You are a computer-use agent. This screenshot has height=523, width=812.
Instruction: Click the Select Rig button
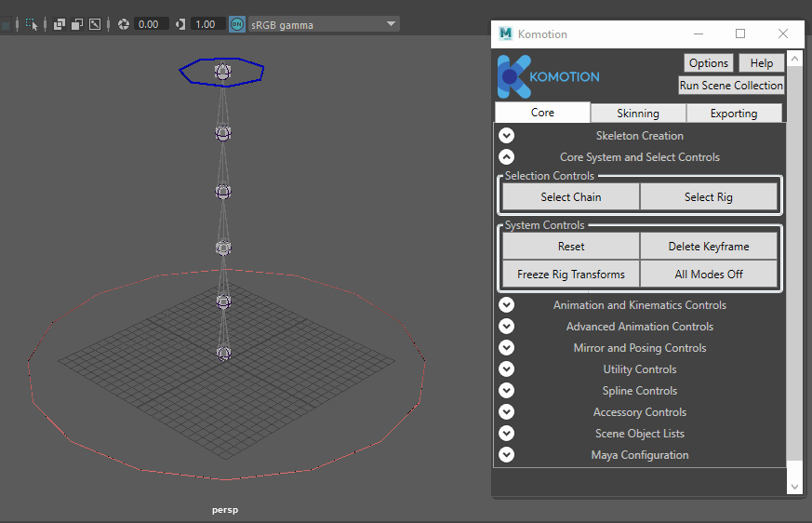pos(709,197)
